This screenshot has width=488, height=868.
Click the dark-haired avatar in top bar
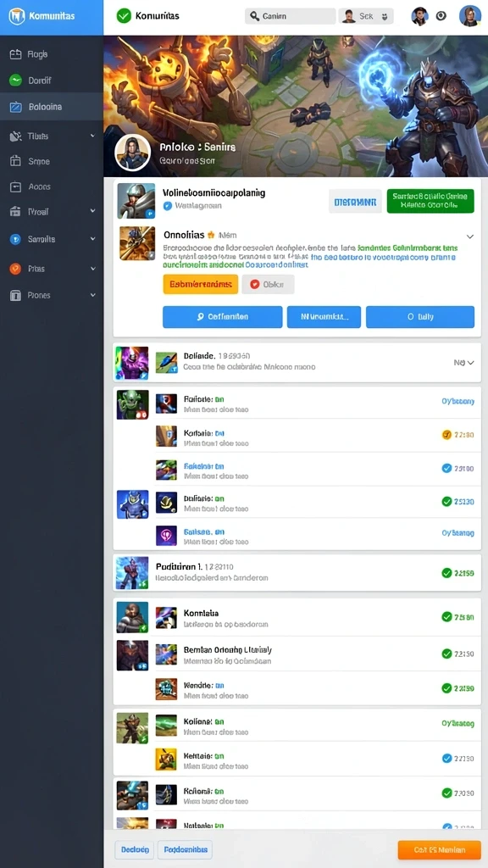tap(419, 16)
